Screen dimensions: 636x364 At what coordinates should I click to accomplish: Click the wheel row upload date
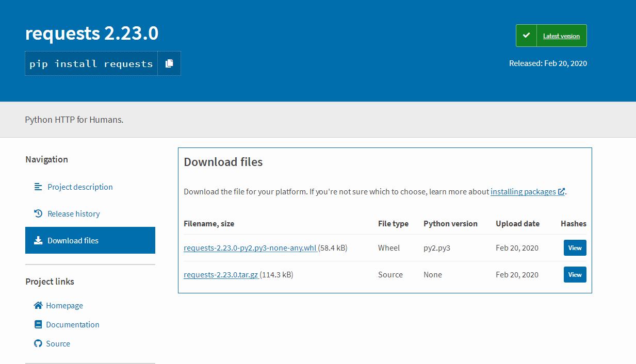coord(517,247)
